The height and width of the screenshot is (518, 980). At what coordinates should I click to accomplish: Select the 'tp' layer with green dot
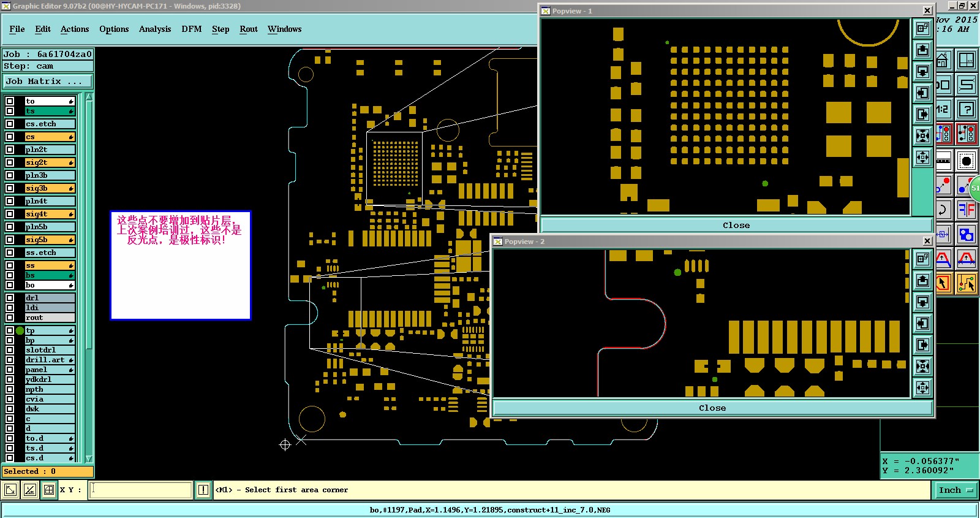50,330
